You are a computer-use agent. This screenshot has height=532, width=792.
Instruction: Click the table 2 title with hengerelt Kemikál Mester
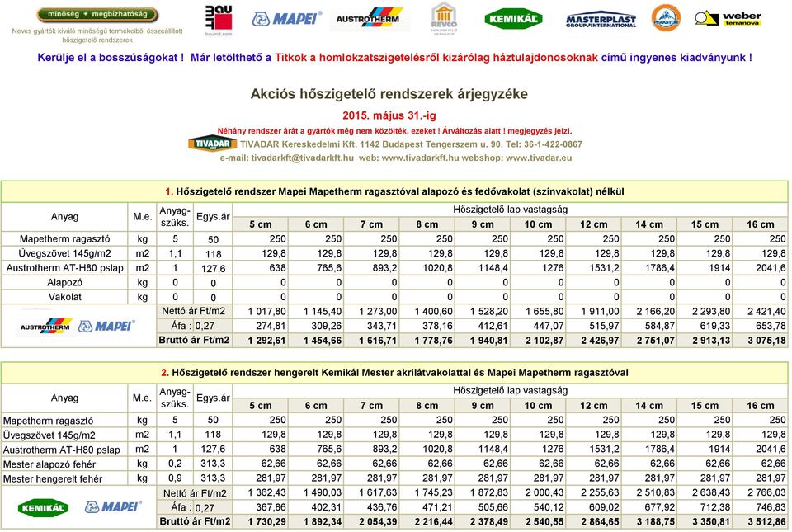click(x=394, y=373)
